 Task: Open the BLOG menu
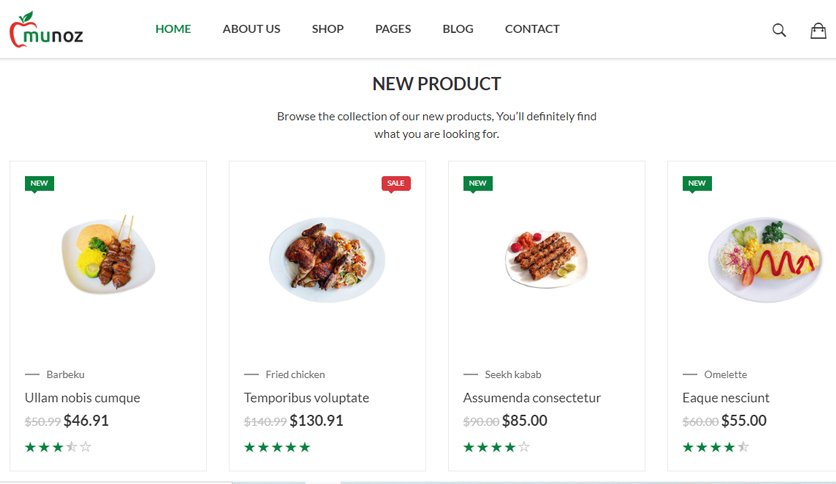[x=458, y=29]
